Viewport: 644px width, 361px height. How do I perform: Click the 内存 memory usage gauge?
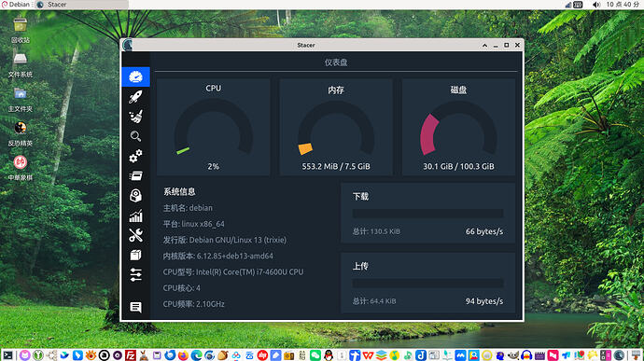click(x=336, y=127)
